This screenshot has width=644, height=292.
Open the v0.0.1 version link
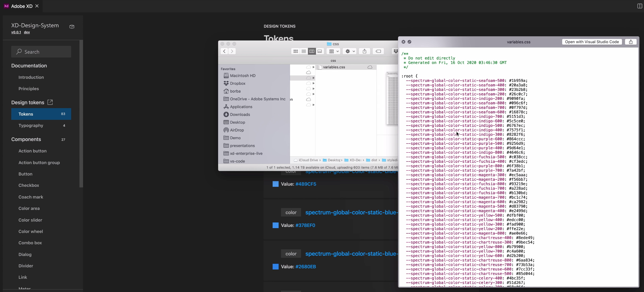pos(16,32)
